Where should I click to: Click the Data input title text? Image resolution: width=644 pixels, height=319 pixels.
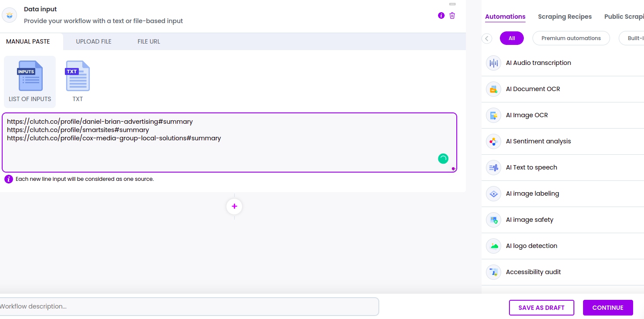(x=40, y=9)
